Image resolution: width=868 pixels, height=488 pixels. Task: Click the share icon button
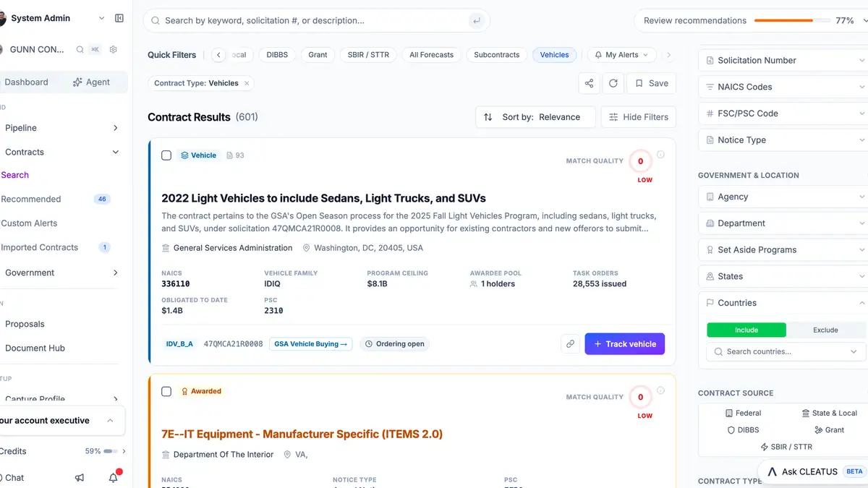click(590, 83)
